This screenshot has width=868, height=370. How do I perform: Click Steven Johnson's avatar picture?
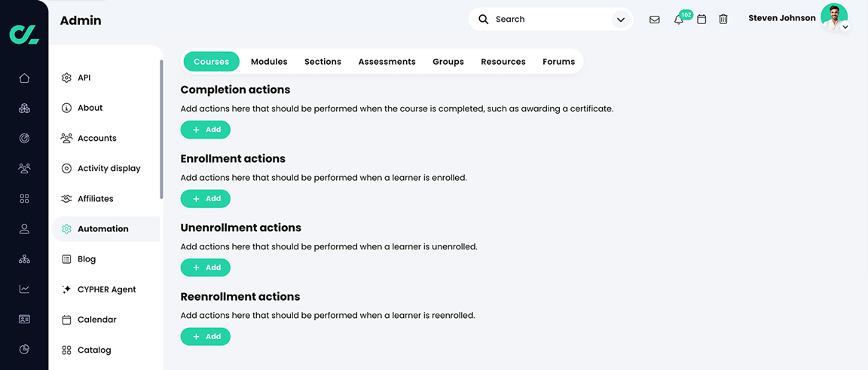pos(833,17)
